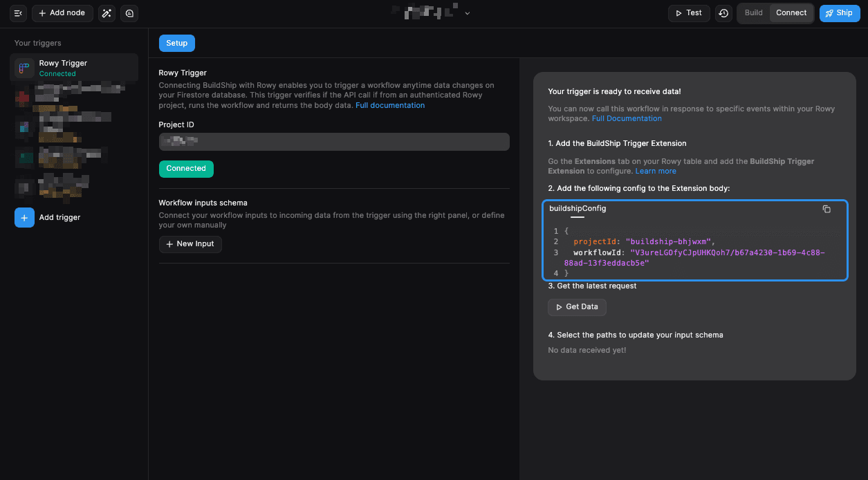Screen dimensions: 868x480
Task: Click the projectId value "buildship-bhjwxm"
Action: coord(670,241)
